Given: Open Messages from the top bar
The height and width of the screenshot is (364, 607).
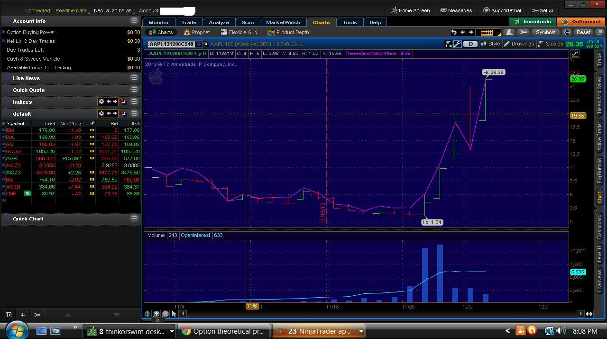Looking at the screenshot, I should (456, 10).
